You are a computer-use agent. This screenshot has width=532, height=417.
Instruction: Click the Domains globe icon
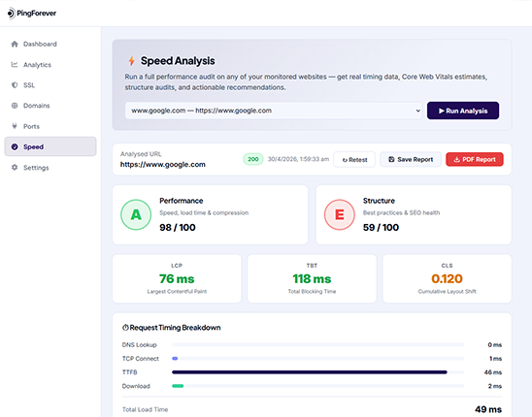(15, 106)
